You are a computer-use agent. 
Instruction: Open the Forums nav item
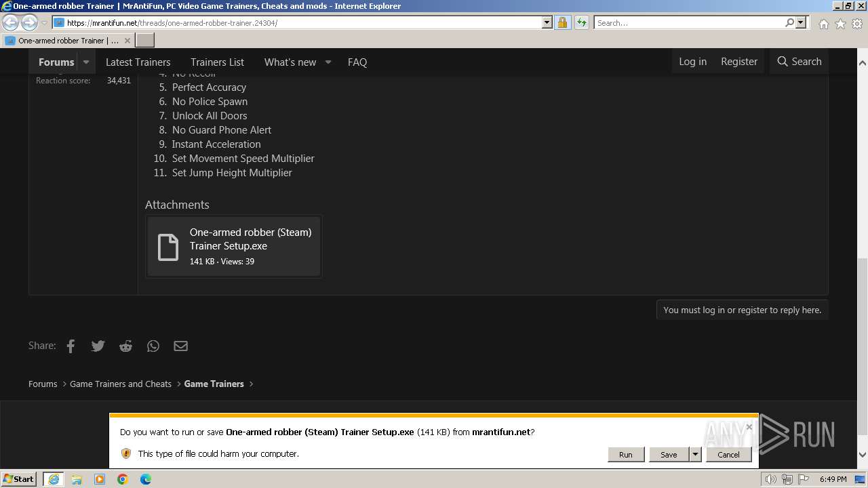[x=56, y=62]
